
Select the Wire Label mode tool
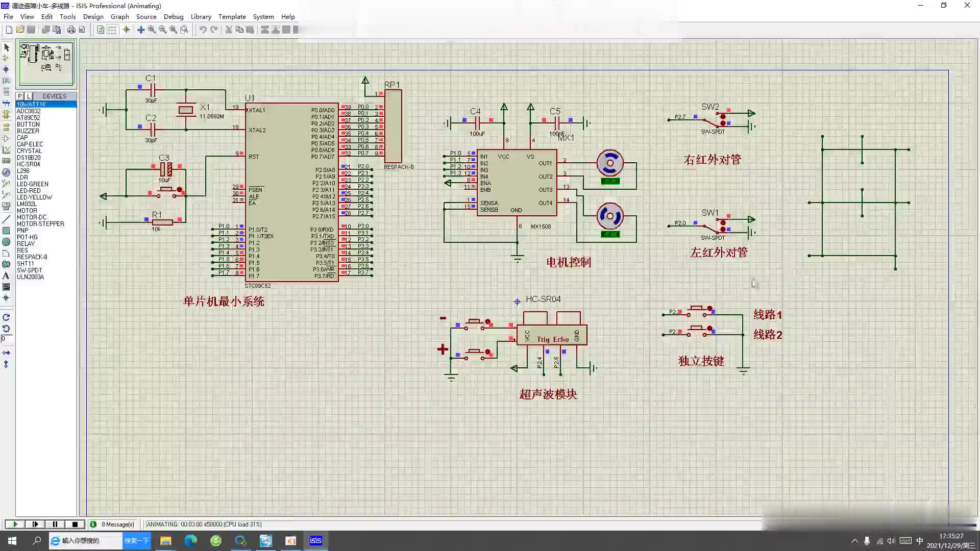pos(6,81)
